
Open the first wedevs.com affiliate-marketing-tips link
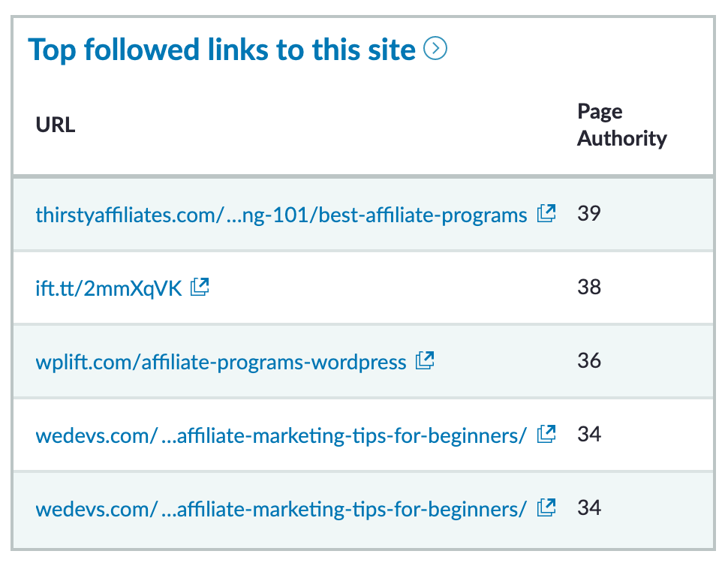281,435
